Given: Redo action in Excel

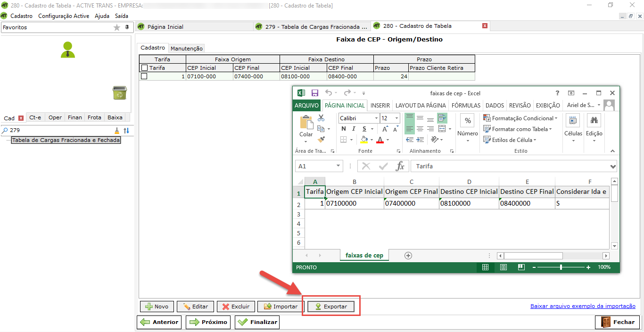Looking at the screenshot, I should point(347,93).
